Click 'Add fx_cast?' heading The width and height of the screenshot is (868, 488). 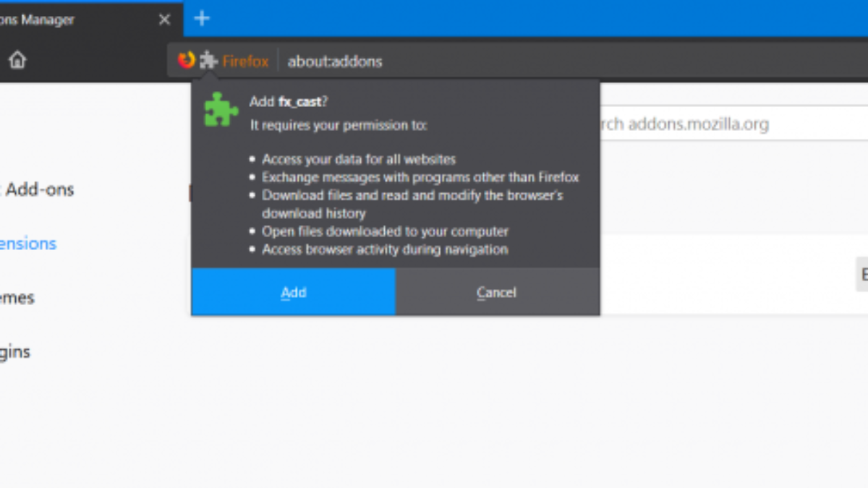[x=289, y=102]
